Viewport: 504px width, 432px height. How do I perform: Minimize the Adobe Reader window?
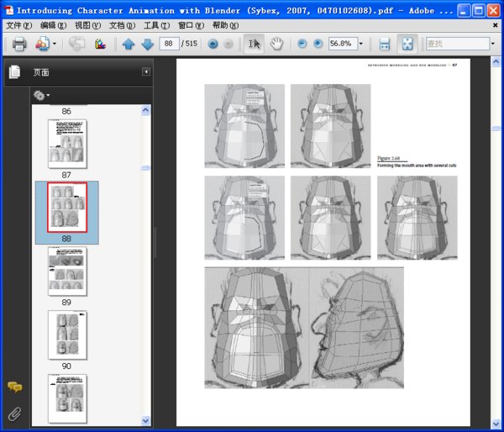[x=463, y=11]
